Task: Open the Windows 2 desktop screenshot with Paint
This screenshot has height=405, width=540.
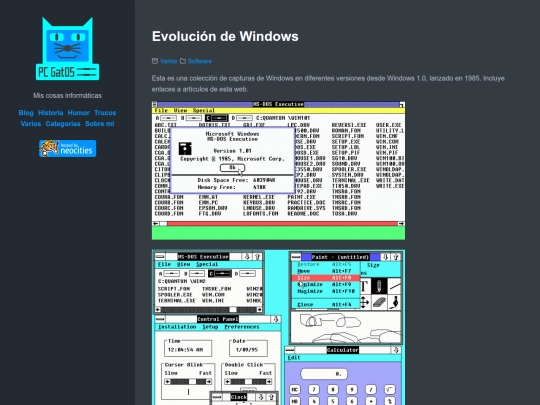Action: click(x=278, y=328)
